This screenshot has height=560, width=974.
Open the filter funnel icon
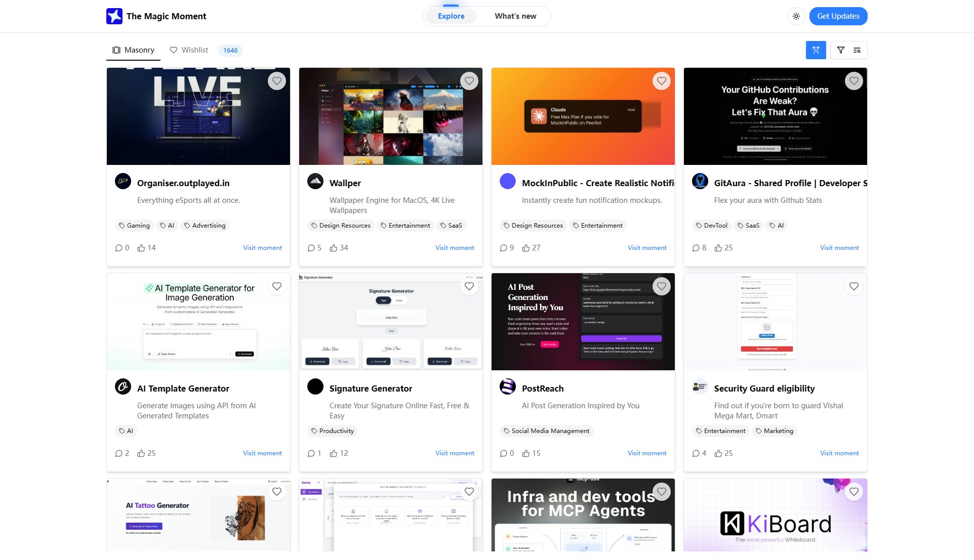pos(841,50)
